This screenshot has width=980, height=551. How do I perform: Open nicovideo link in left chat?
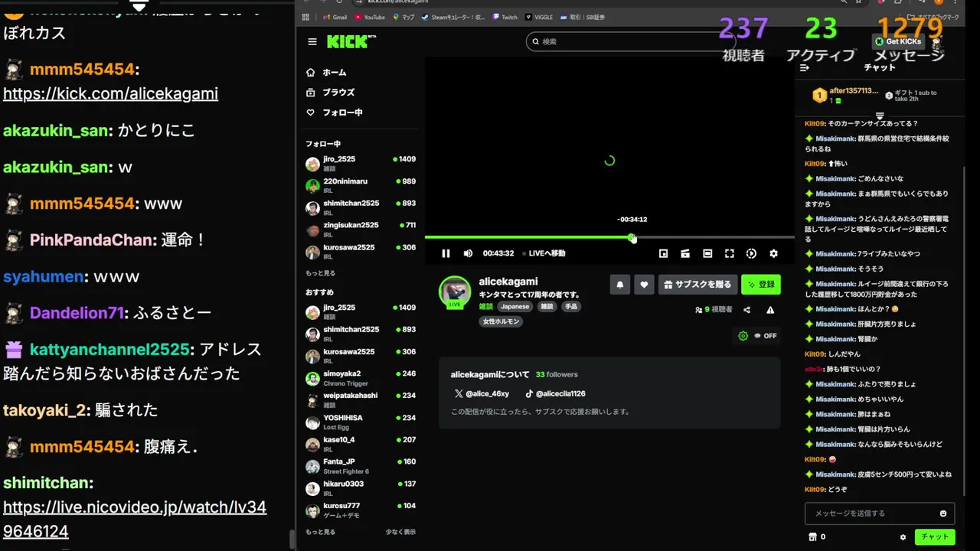pos(135,519)
